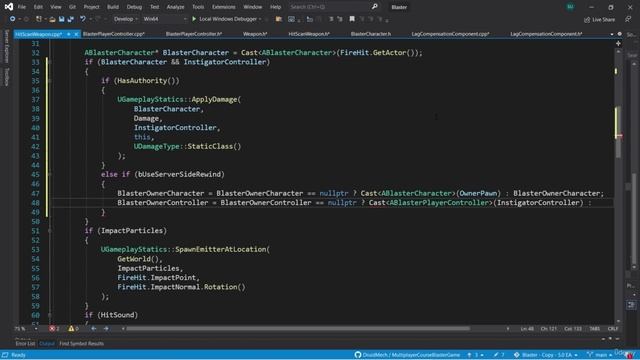Click the user account avatar
The height and width of the screenshot is (360, 640).
point(570,7)
